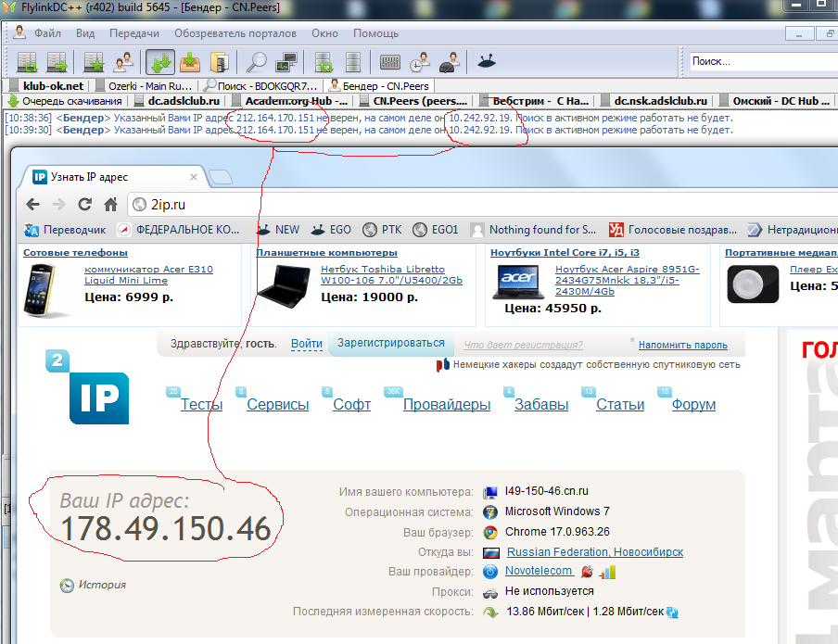Open favorite hubs via the server-star icon
Image resolution: width=838 pixels, height=644 pixels.
94,62
